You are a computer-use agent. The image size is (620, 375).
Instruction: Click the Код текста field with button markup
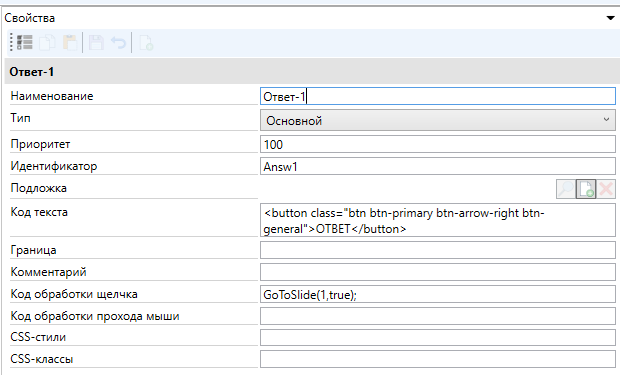tap(438, 220)
